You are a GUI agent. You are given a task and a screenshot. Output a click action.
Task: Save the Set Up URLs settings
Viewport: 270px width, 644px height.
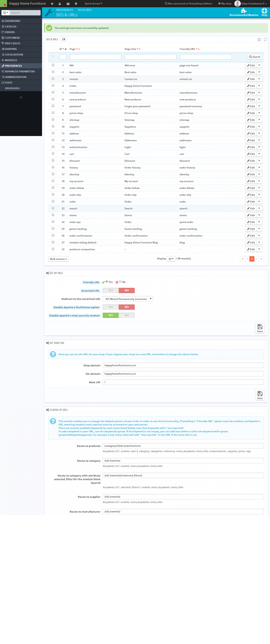(260, 328)
